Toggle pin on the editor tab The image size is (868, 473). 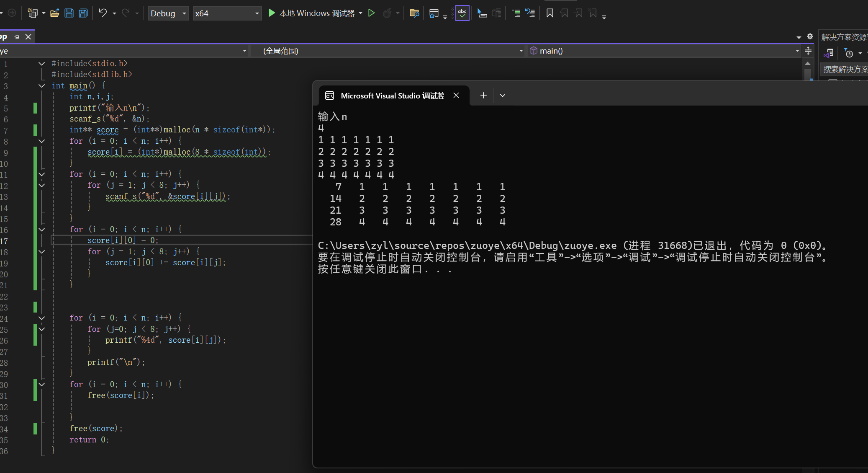17,37
